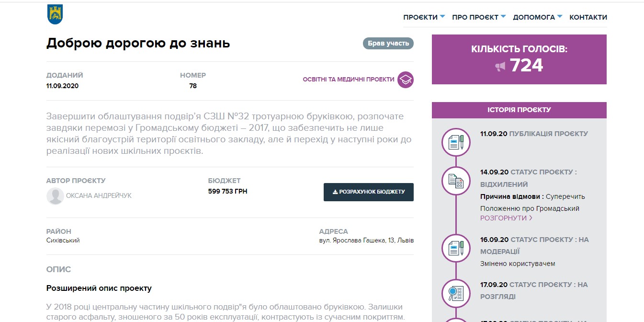This screenshot has height=322, width=644.
Task: Click the rejected status document icon
Action: click(x=456, y=181)
